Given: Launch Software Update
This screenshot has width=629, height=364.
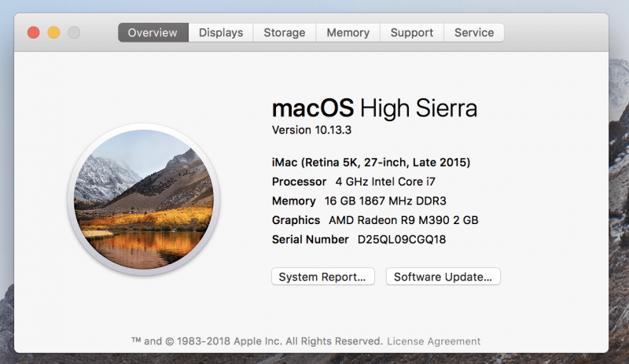Looking at the screenshot, I should coord(443,277).
